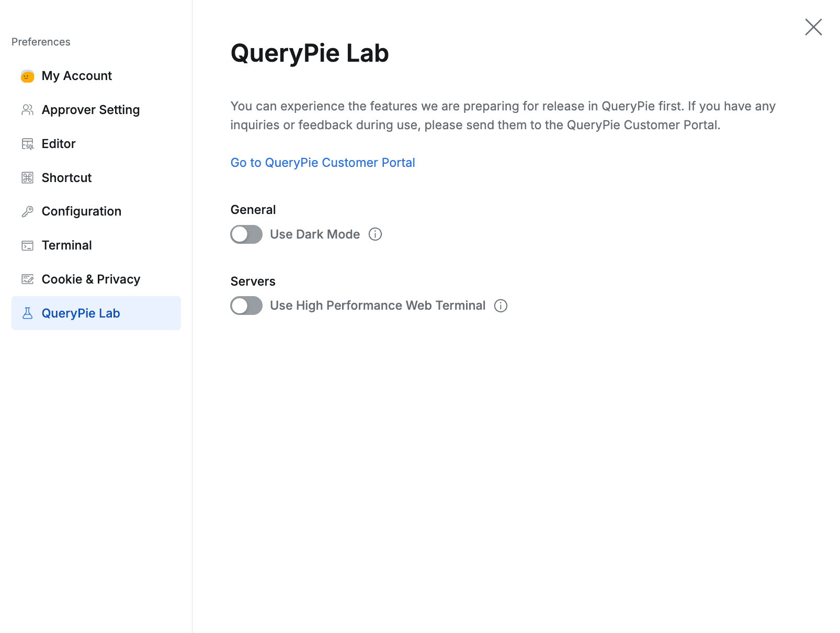Image resolution: width=840 pixels, height=633 pixels.
Task: Select the My Account icon
Action: (27, 75)
